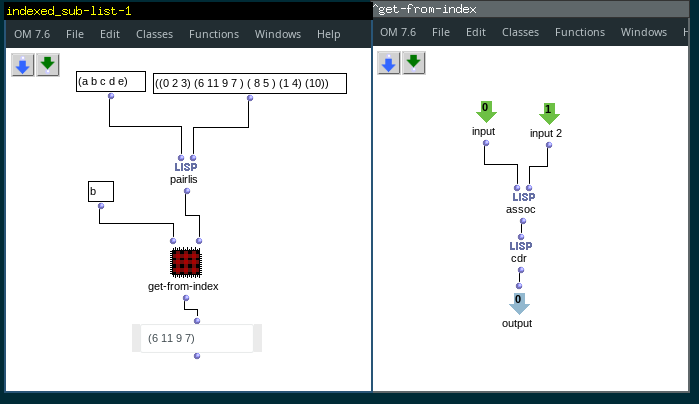Click outlet of the b box
This screenshot has width=699, height=404.
pos(101,206)
